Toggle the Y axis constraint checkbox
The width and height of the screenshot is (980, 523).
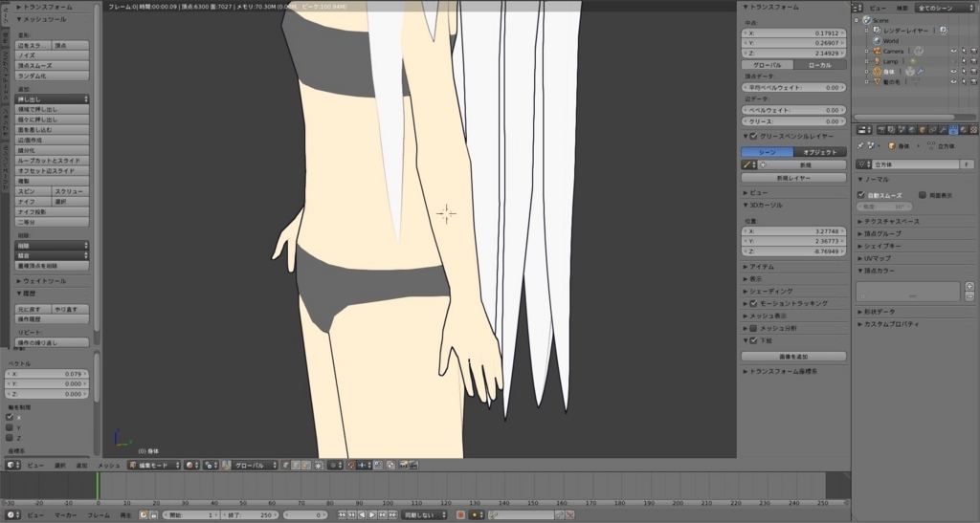point(10,427)
